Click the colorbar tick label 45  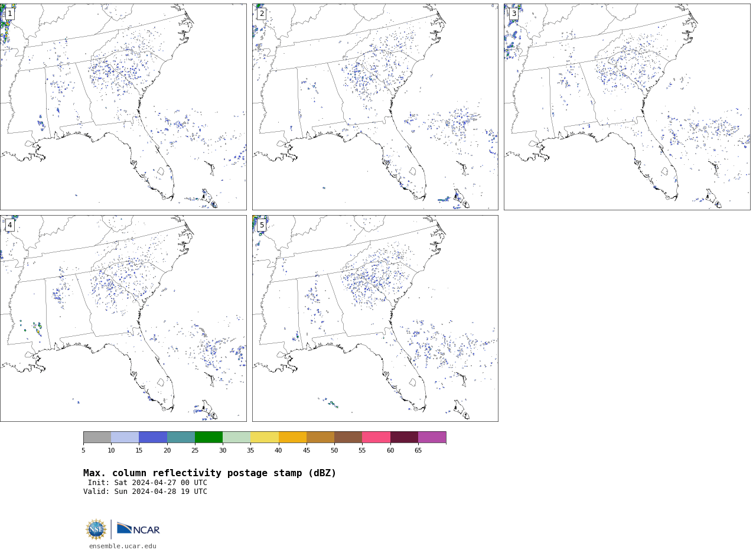pos(307,451)
